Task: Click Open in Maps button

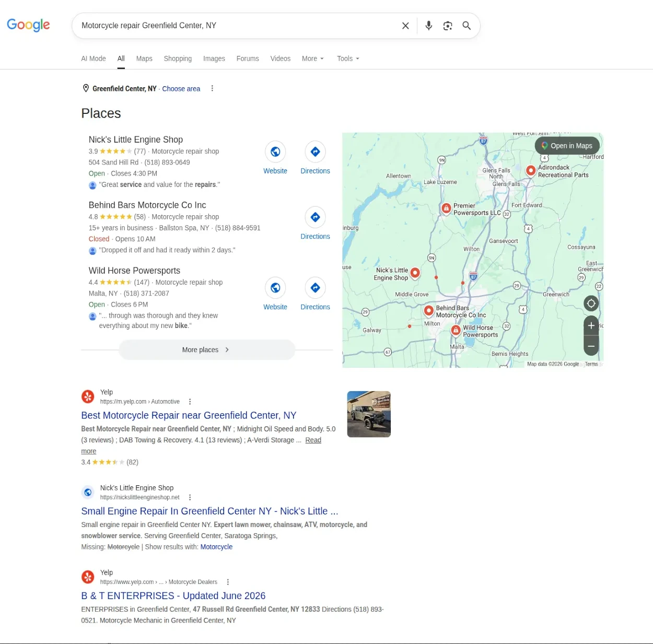Action: pyautogui.click(x=567, y=146)
